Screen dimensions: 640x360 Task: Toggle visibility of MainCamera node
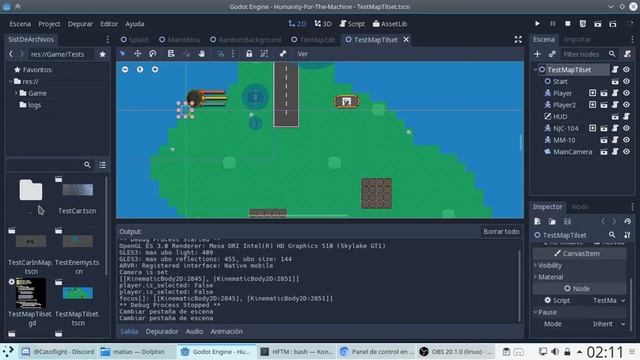tap(626, 151)
